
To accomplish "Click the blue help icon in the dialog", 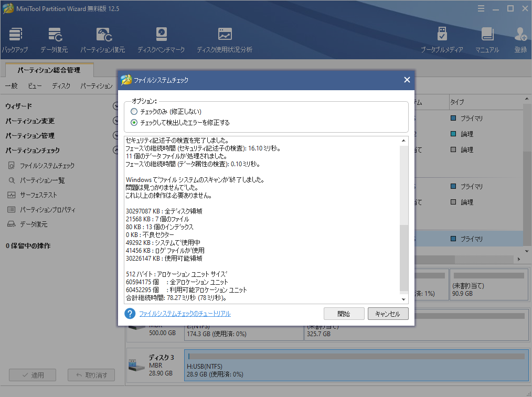I will (129, 314).
